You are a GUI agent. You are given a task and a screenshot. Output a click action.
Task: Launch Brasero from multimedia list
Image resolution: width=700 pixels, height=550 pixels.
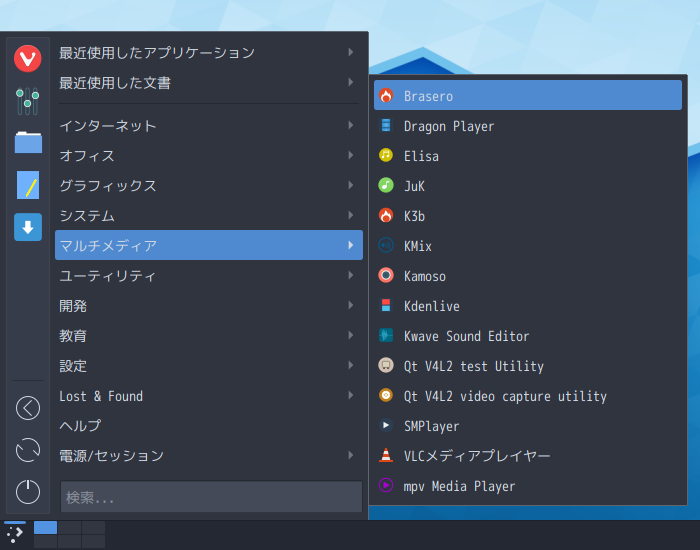pos(528,95)
